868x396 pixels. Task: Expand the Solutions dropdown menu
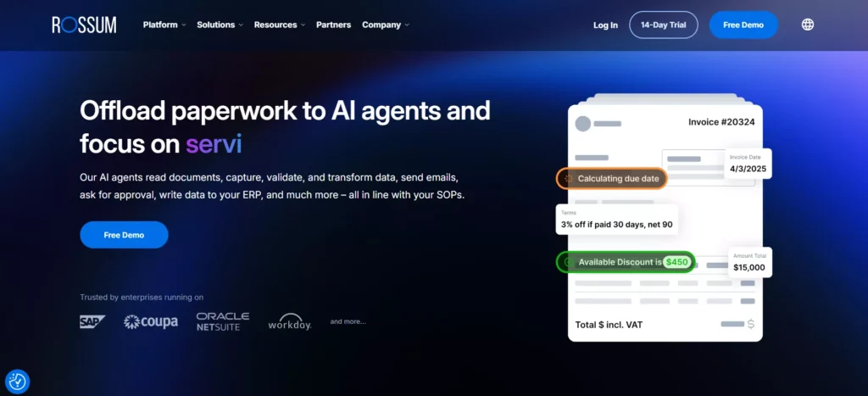(x=220, y=25)
